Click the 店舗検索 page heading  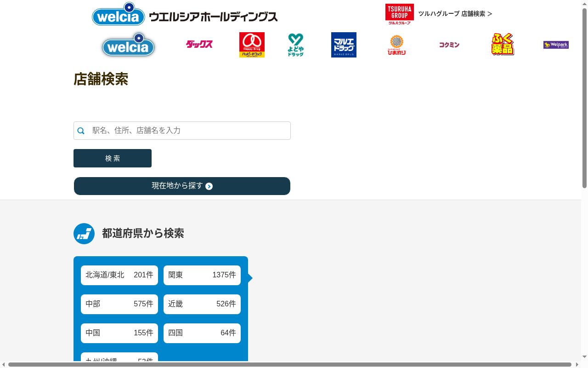[101, 79]
